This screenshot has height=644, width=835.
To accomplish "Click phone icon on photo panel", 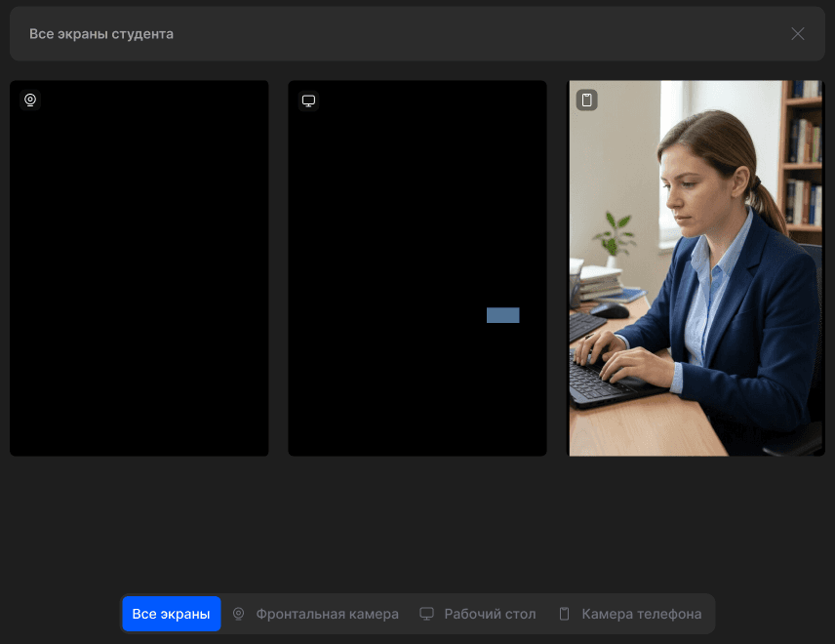I will (x=586, y=100).
